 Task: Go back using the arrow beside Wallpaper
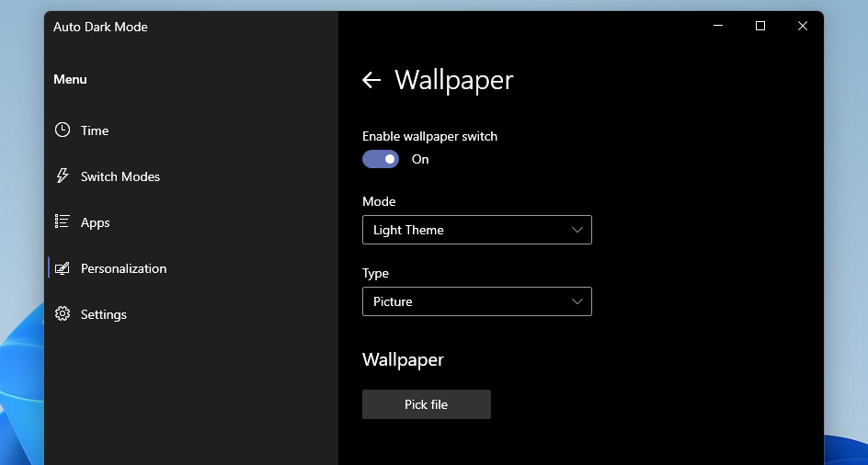click(371, 80)
